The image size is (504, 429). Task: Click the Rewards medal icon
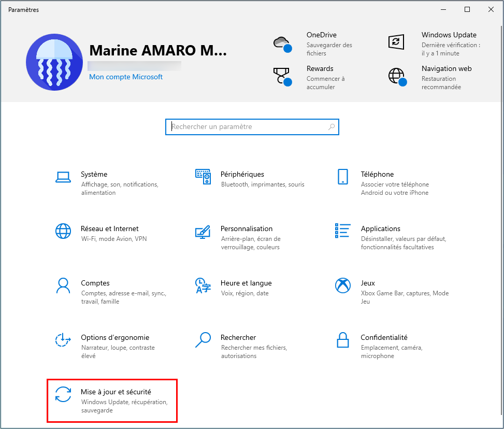pyautogui.click(x=282, y=77)
